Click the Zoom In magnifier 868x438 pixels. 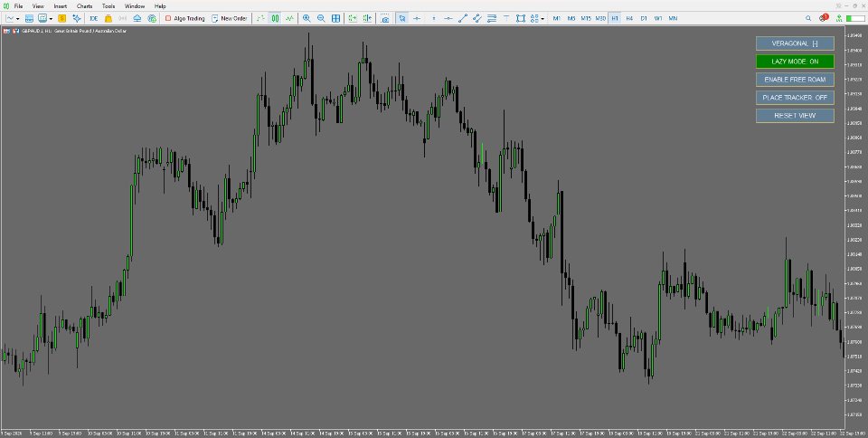point(307,18)
